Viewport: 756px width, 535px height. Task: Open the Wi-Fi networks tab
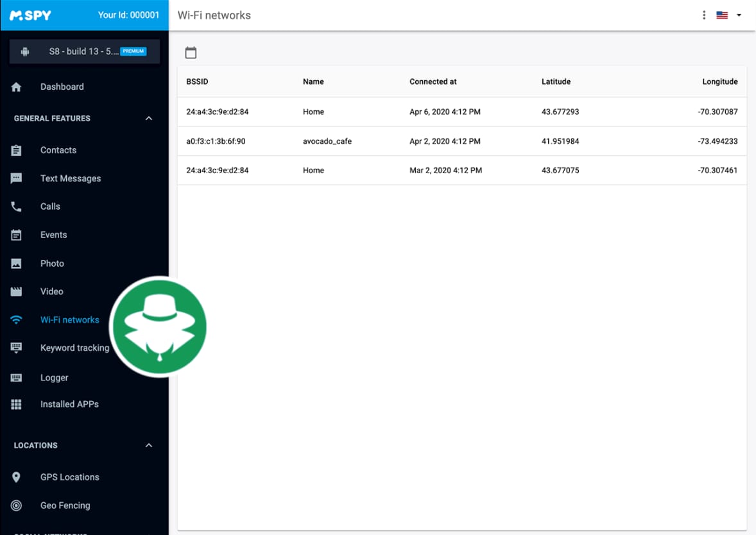69,319
